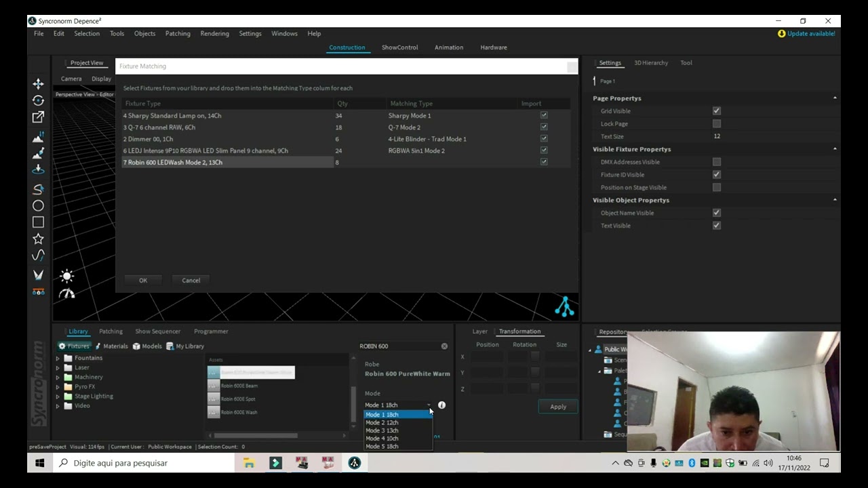Open the Patching menu
Screen dimensions: 868x488
pos(178,33)
